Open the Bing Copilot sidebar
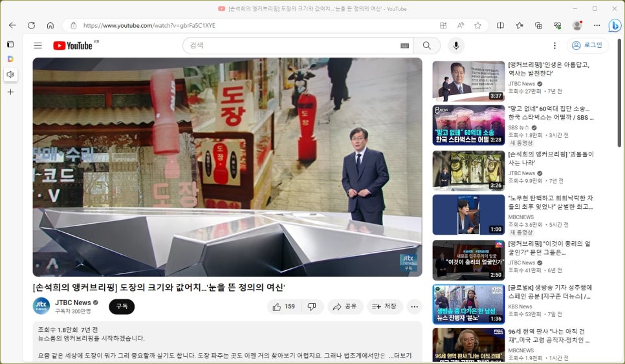This screenshot has width=625, height=364. pos(615,25)
